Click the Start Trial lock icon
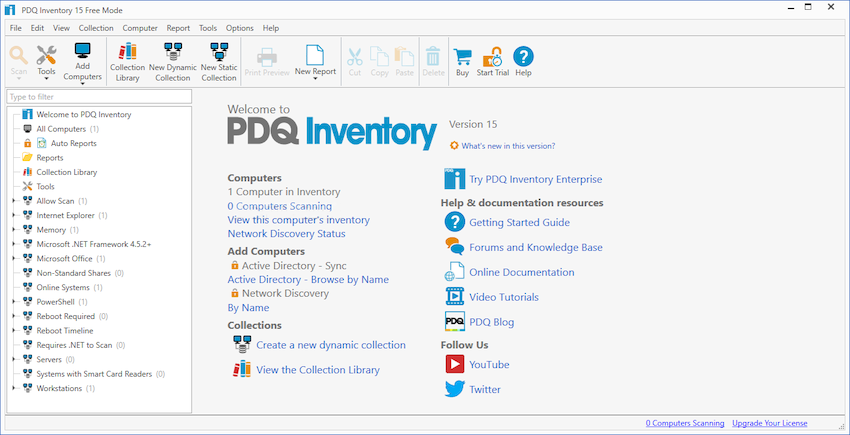 pos(492,55)
